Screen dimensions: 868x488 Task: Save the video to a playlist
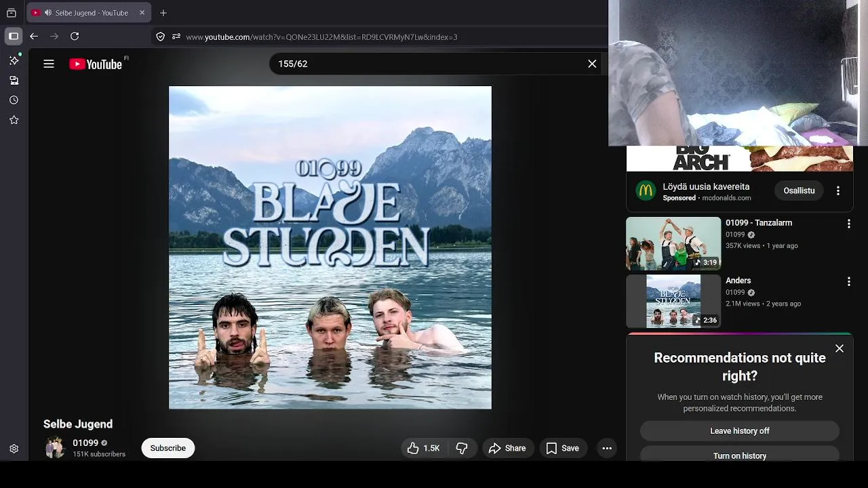tap(563, 448)
